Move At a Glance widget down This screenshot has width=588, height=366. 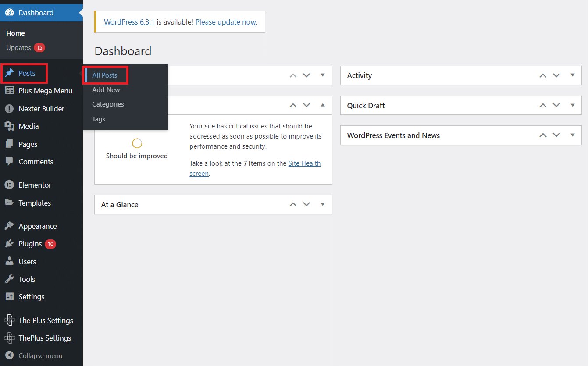click(x=306, y=204)
